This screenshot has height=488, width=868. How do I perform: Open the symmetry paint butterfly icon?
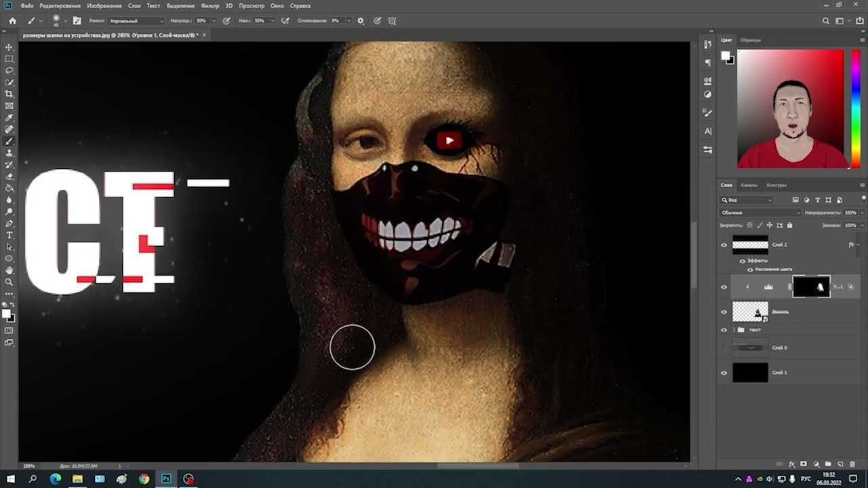click(392, 21)
